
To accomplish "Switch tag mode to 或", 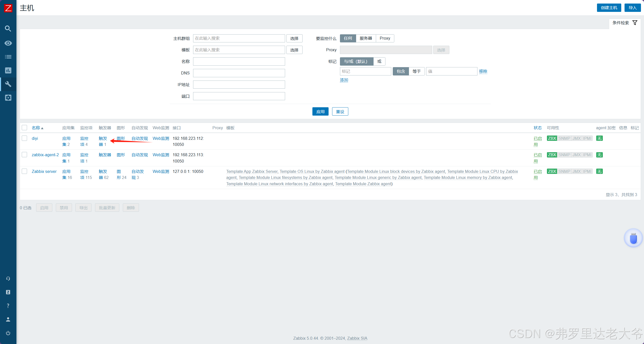I will point(379,61).
